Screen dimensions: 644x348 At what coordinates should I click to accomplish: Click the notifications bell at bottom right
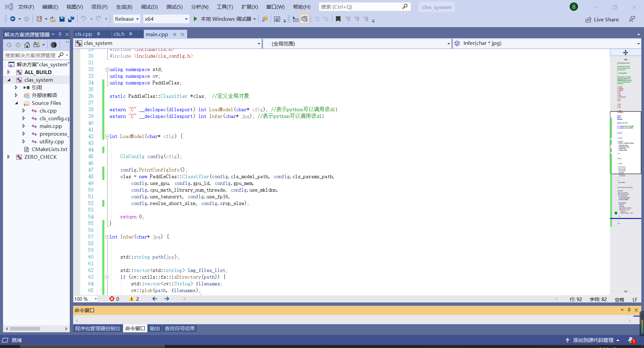pyautogui.click(x=631, y=340)
